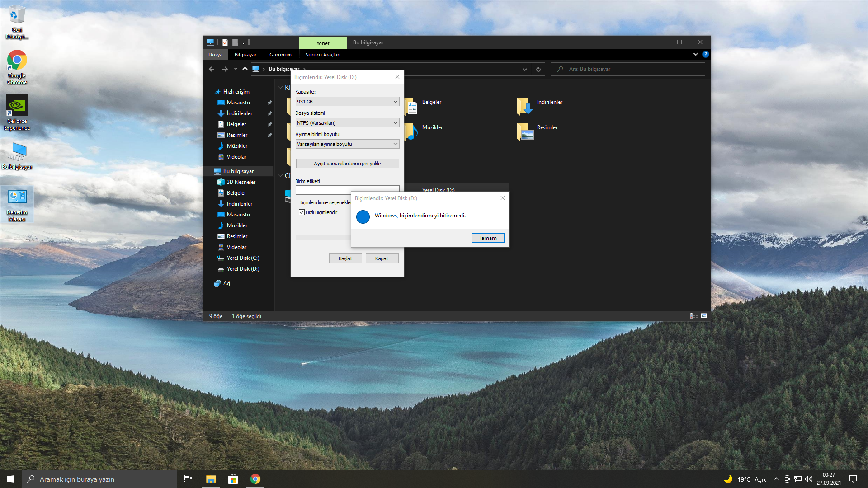Click File Explorer icon on the taskbar

211,479
